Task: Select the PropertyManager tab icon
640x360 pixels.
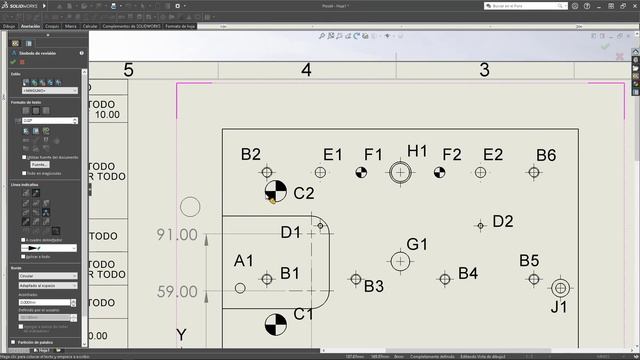Action: coord(16,43)
